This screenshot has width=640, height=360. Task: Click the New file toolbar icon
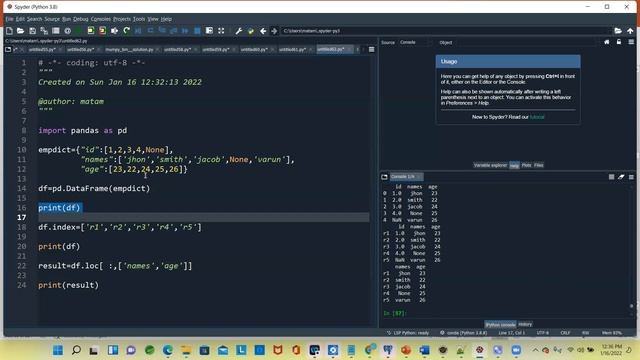click(x=9, y=31)
